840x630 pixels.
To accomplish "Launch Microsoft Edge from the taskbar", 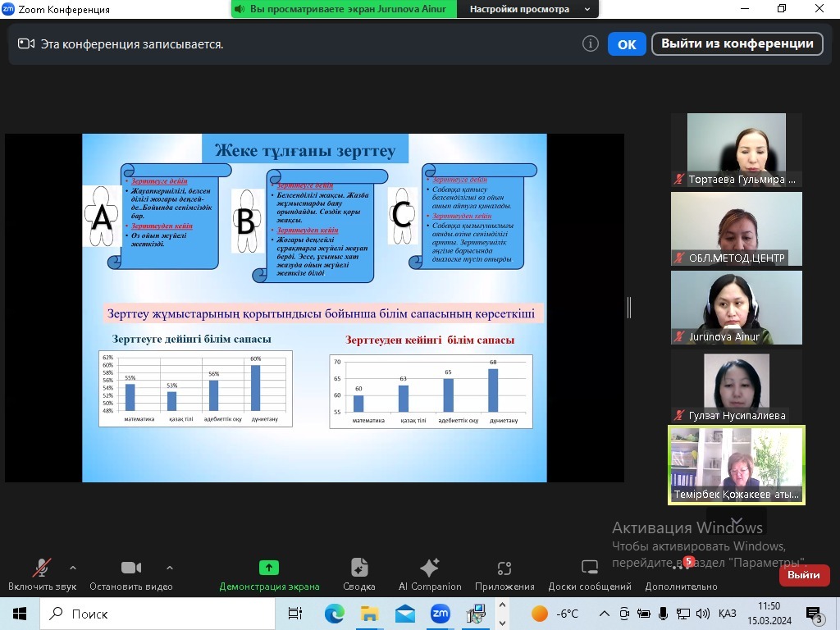I will [x=334, y=614].
